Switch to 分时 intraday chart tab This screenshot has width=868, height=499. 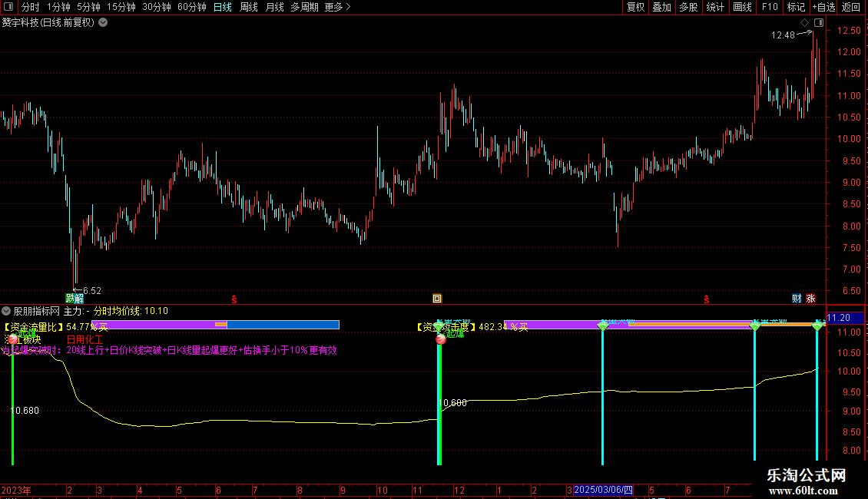[31, 7]
